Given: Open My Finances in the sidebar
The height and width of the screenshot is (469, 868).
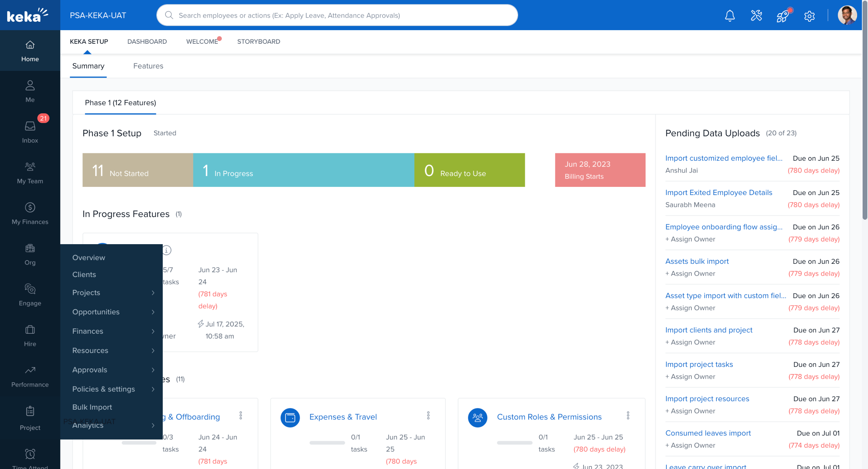Looking at the screenshot, I should tap(30, 213).
